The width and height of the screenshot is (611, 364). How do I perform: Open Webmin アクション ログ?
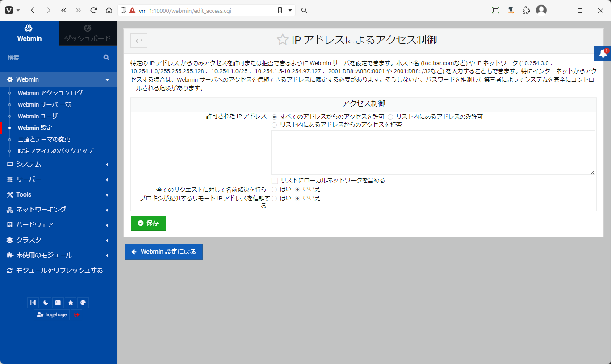pyautogui.click(x=50, y=93)
